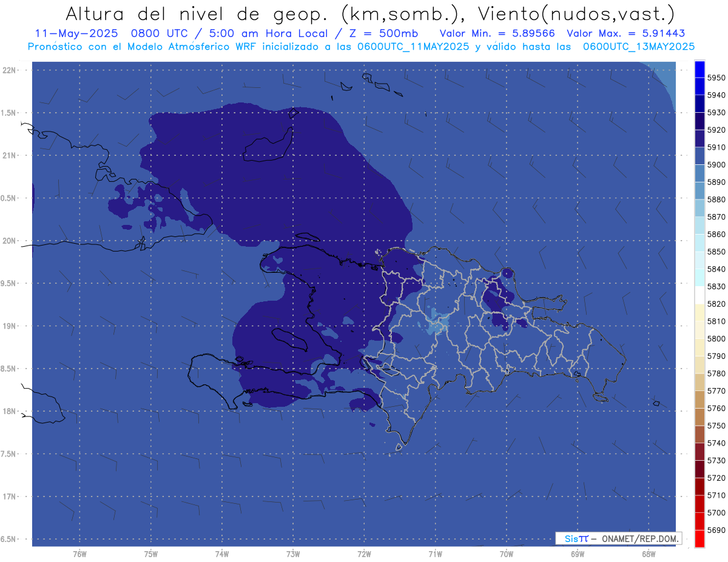The height and width of the screenshot is (562, 728).
Task: Click the "5770" color bar label
Action: (716, 390)
